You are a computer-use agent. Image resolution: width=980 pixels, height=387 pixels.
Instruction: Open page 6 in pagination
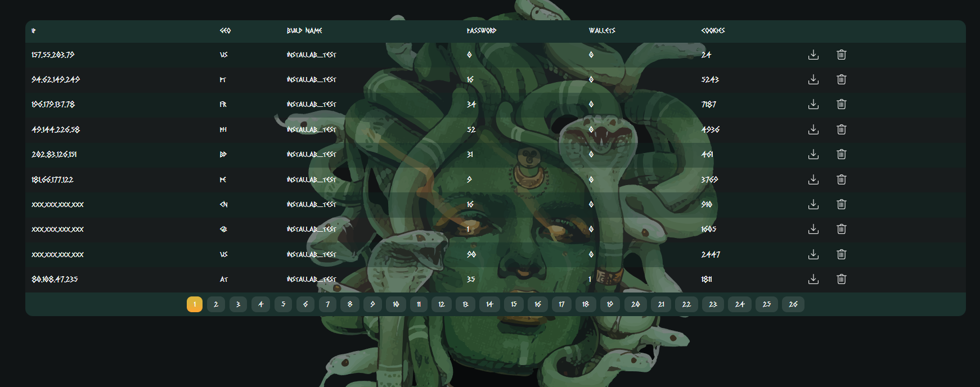[x=305, y=304]
